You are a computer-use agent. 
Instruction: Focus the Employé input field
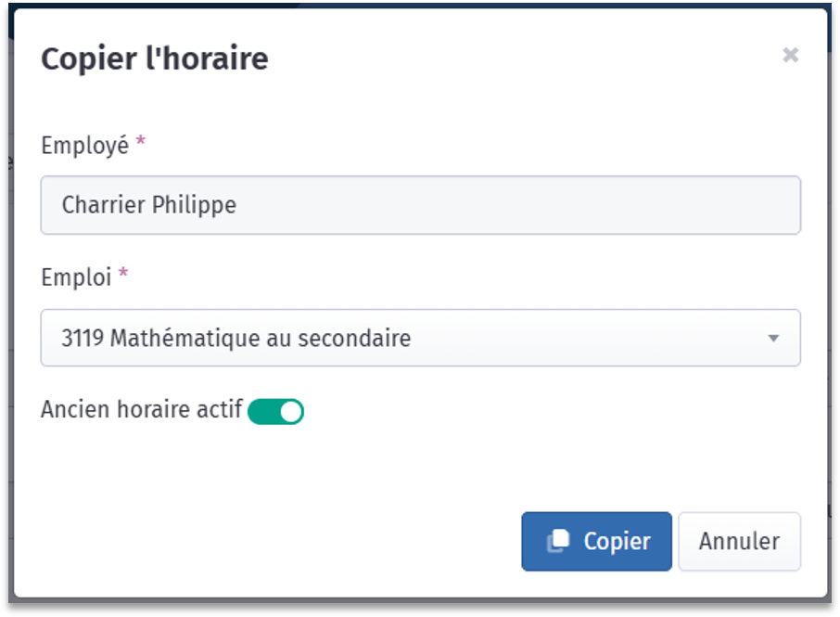[x=421, y=205]
